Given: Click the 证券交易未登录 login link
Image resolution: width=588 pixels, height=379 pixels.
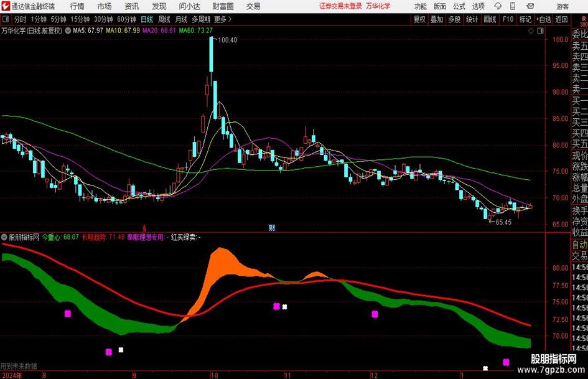Looking at the screenshot, I should 340,6.
